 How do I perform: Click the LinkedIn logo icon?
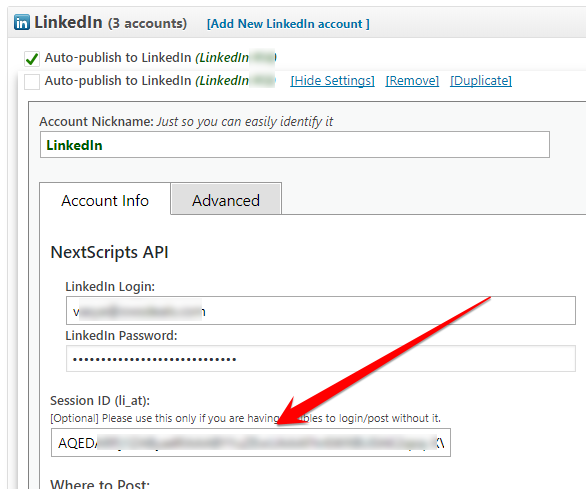click(22, 22)
